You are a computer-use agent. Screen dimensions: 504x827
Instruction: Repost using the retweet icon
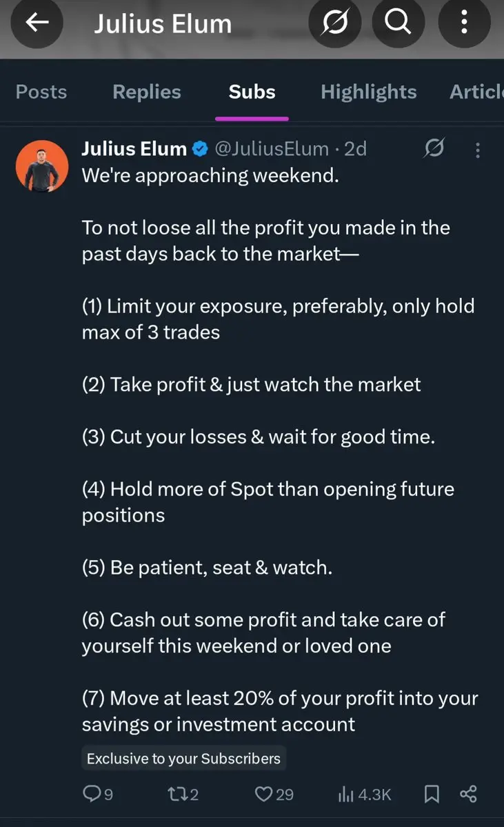point(183,794)
